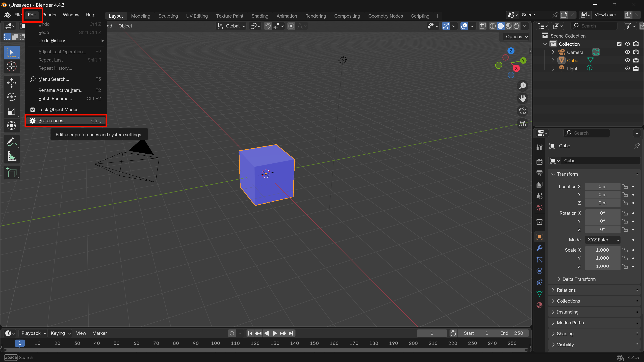644x362 pixels.
Task: Select the Move tool
Action: pos(12,83)
